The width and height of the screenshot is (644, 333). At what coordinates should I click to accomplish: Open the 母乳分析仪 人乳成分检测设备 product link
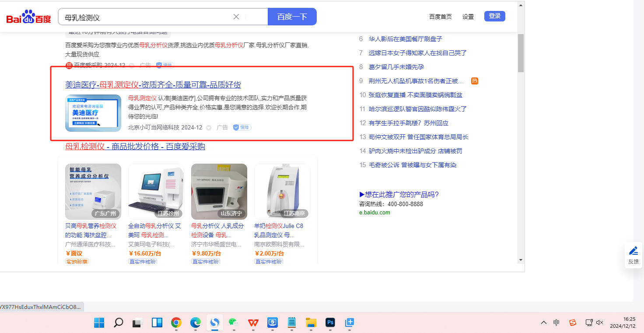[x=217, y=230]
